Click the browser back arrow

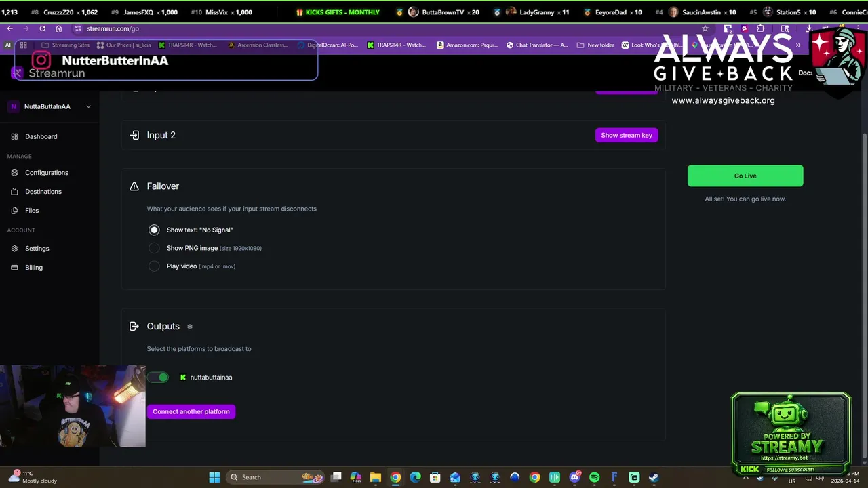pos(9,28)
